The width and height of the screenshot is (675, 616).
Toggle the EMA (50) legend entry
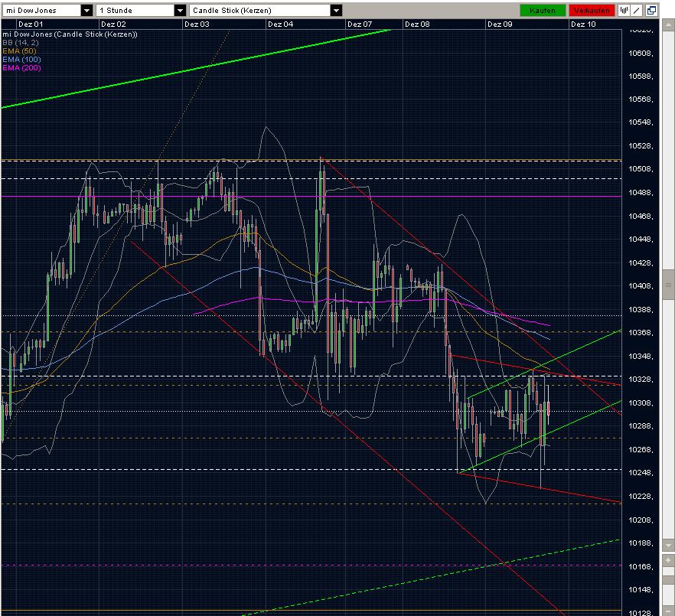(21, 49)
